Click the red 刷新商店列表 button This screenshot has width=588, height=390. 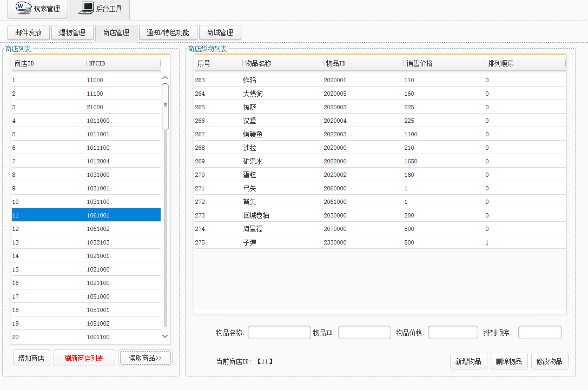(84, 358)
